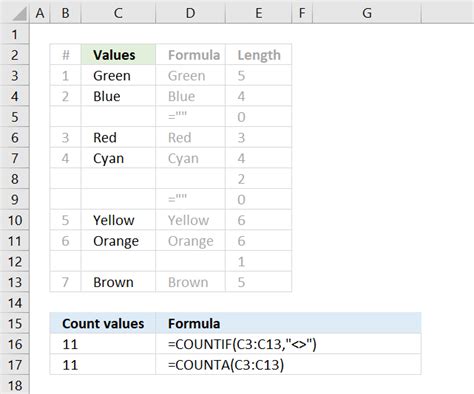Image resolution: width=474 pixels, height=394 pixels.
Task: Click the COUNTA formula cell
Action: pyautogui.click(x=288, y=365)
